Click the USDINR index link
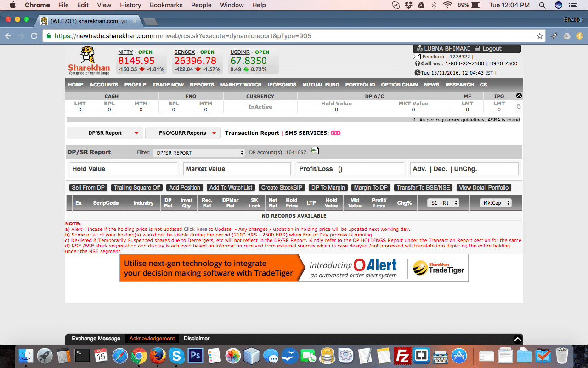Image resolution: width=588 pixels, height=368 pixels. point(240,52)
